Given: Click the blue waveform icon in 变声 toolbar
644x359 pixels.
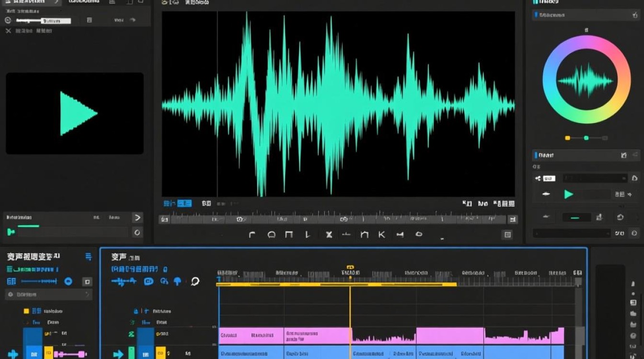Looking at the screenshot, I should click(124, 281).
